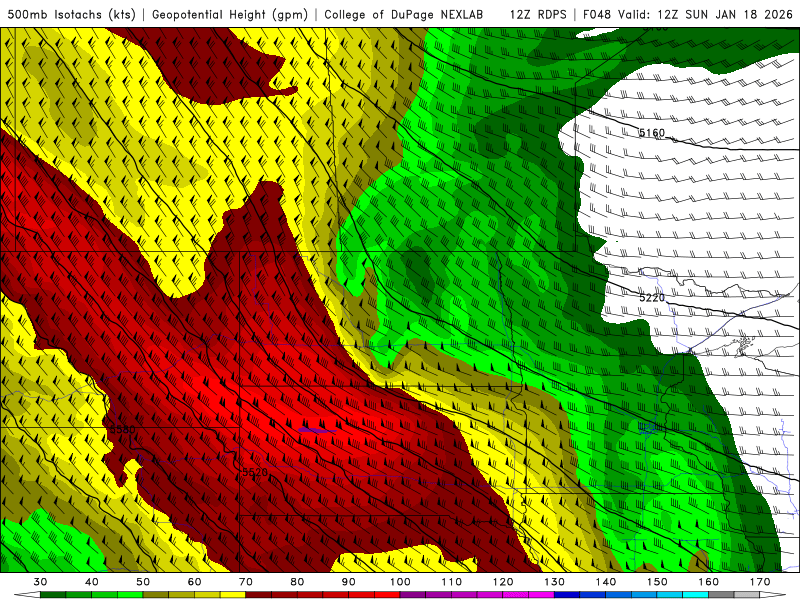
Task: Click the cyan 155-160 kt legend swatch
Action: [x=695, y=595]
